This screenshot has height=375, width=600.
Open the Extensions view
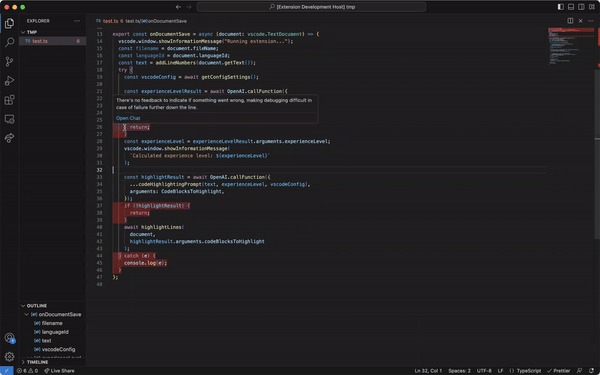point(9,100)
